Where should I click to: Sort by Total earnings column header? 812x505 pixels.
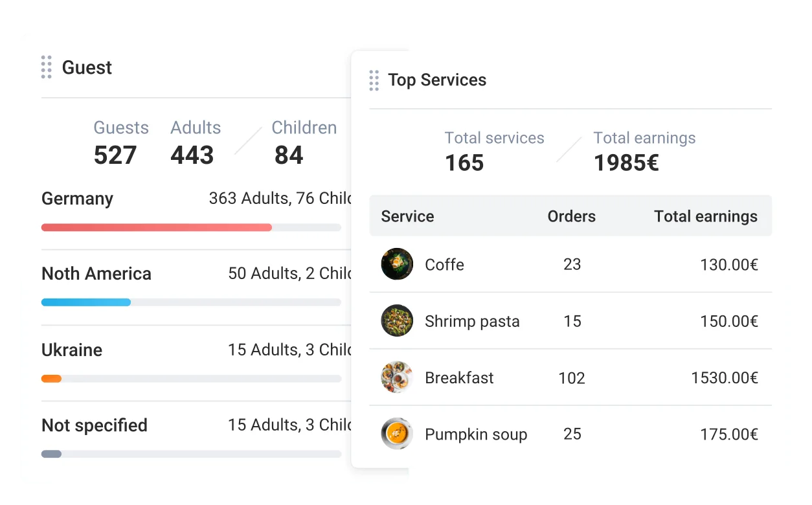(705, 216)
